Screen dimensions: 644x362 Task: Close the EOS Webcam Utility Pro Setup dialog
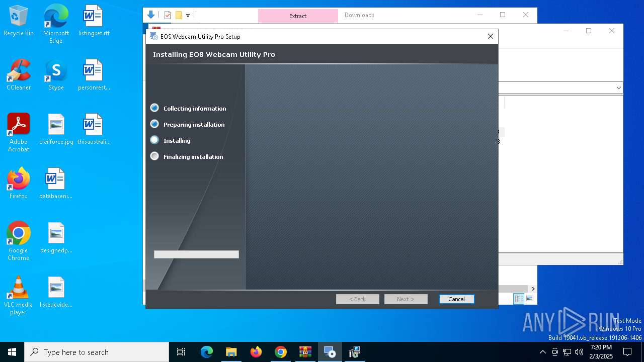[491, 36]
